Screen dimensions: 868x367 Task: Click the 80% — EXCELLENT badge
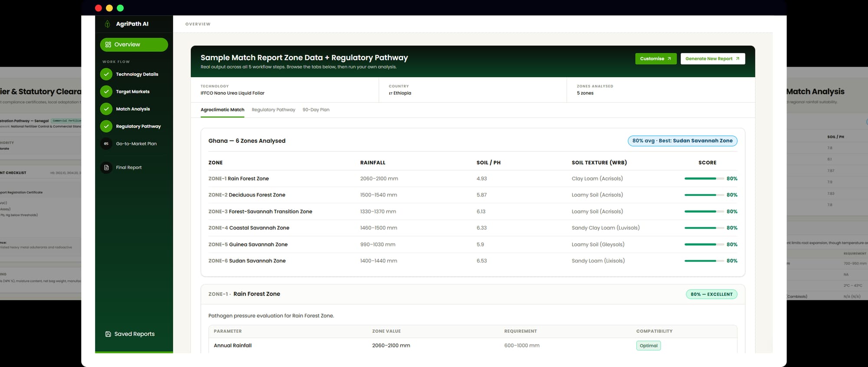tap(711, 294)
